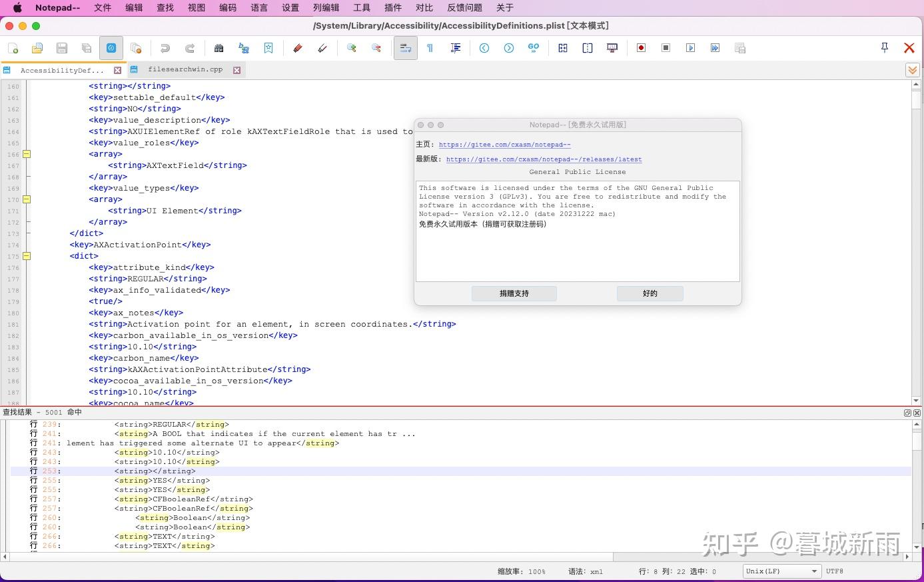Click the 语法: xml status entry
Screen dimensions: 924x582
[586, 571]
